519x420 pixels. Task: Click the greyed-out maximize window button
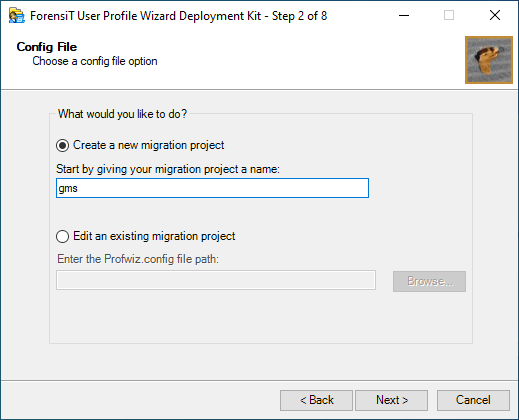[449, 15]
